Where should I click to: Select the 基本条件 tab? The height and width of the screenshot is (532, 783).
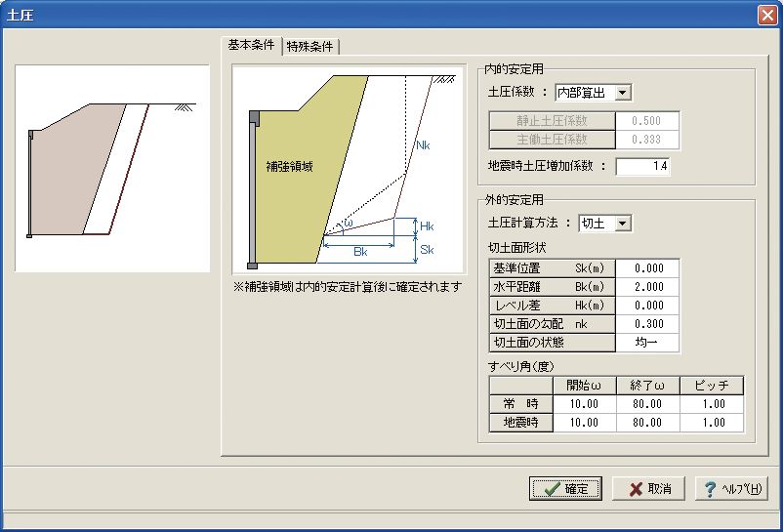coord(251,45)
